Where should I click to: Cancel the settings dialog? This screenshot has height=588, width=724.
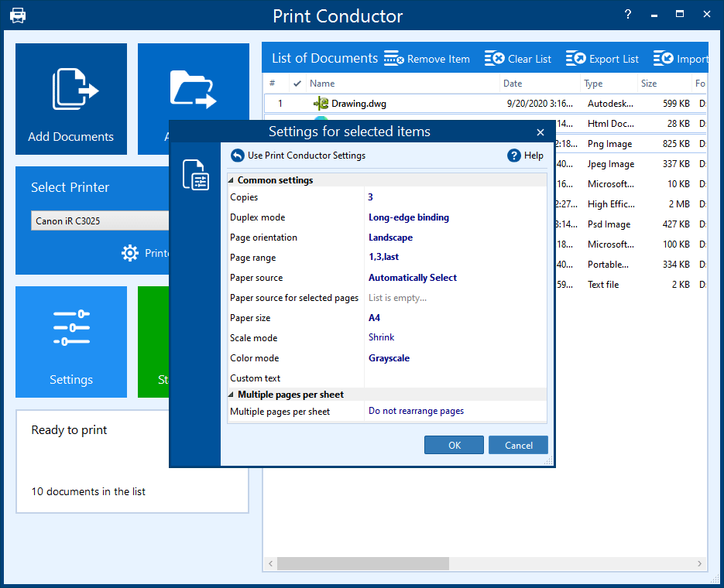518,445
